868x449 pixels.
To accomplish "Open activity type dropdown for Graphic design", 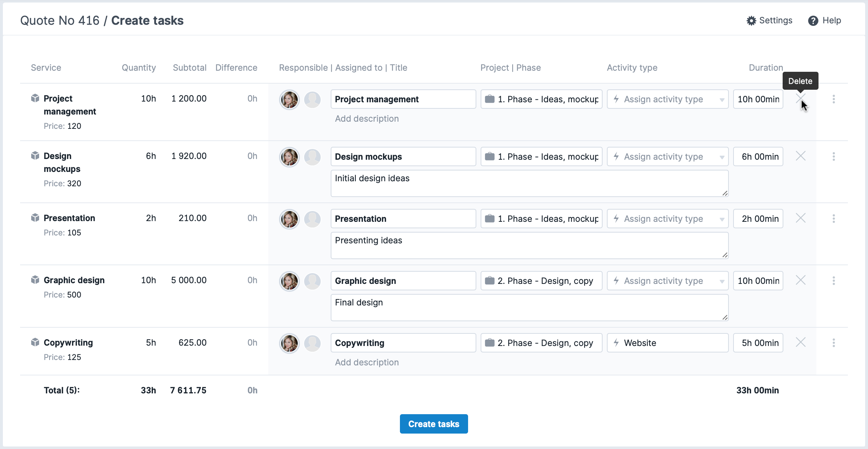I will [x=667, y=281].
